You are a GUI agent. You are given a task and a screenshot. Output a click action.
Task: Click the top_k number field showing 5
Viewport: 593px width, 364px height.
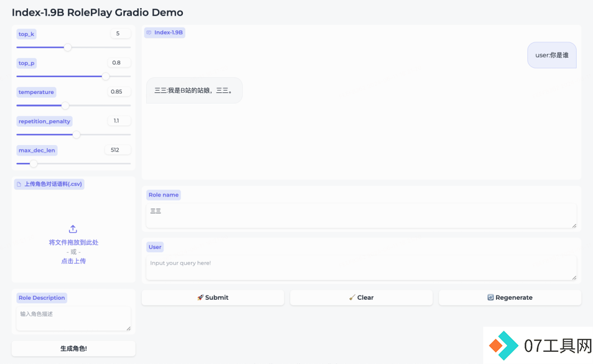pos(121,33)
